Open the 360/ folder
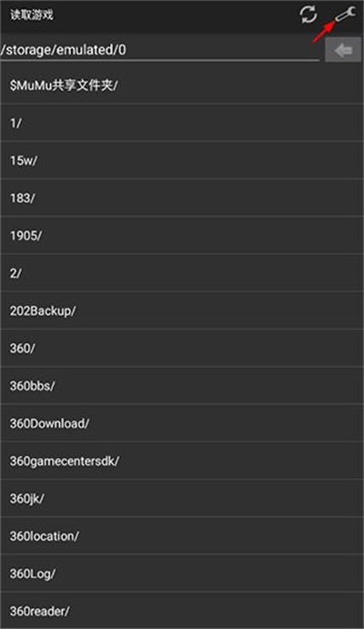The width and height of the screenshot is (364, 629). (182, 349)
